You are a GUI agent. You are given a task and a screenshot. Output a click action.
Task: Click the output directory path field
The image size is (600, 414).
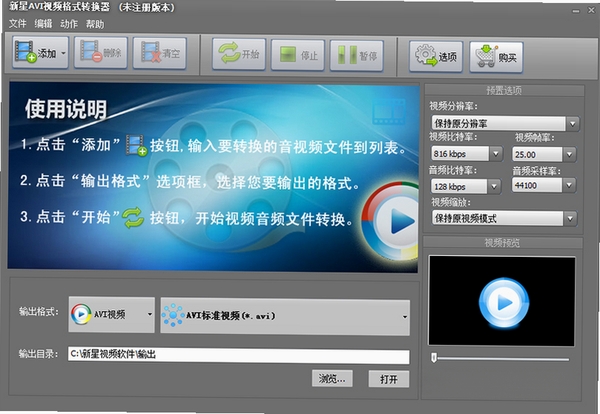239,355
